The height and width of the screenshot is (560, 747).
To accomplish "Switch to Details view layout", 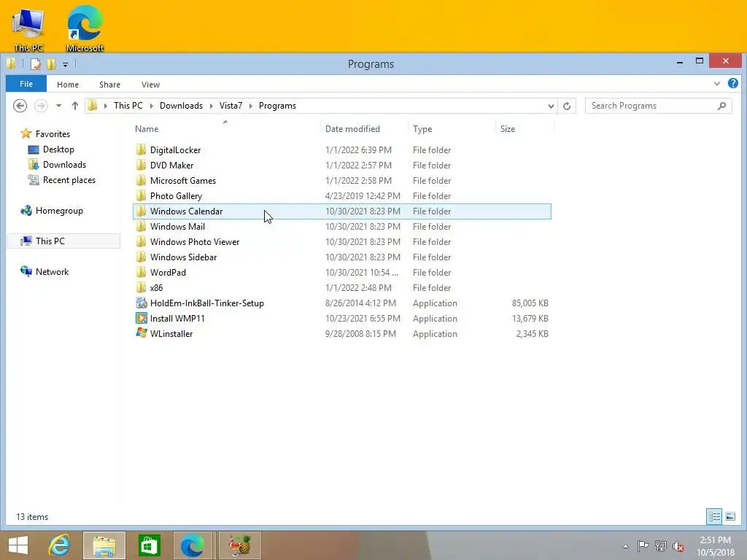I will 714,516.
